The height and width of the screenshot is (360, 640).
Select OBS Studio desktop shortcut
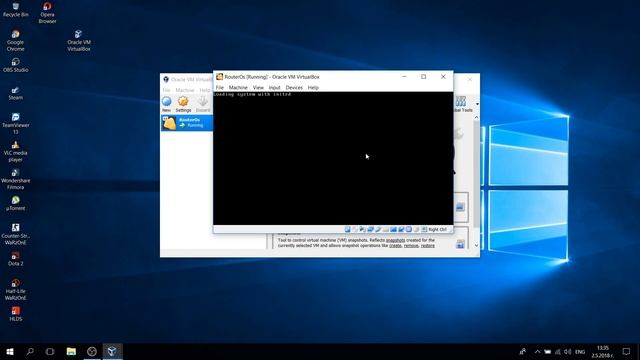coord(16,65)
